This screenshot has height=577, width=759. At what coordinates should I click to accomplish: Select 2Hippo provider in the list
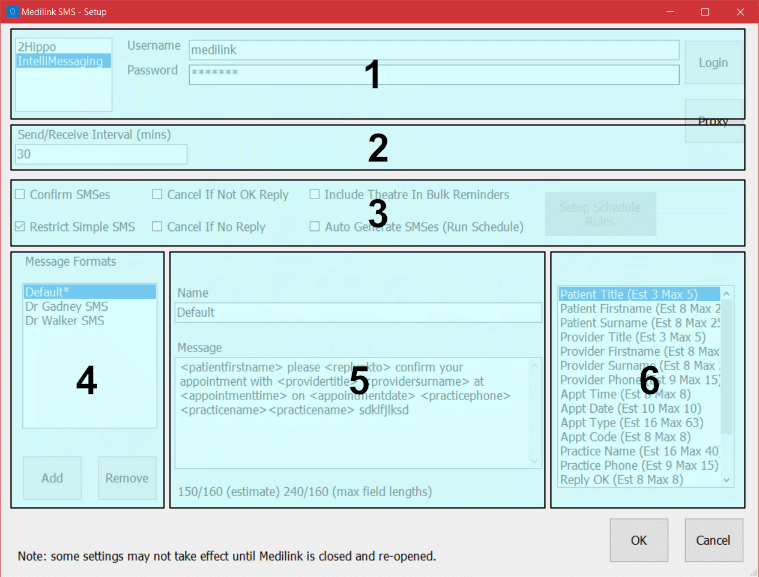[x=63, y=47]
